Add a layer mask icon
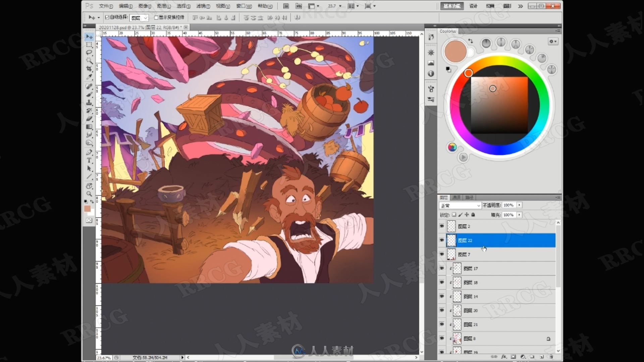Viewport: 644px width, 362px height. click(x=514, y=357)
